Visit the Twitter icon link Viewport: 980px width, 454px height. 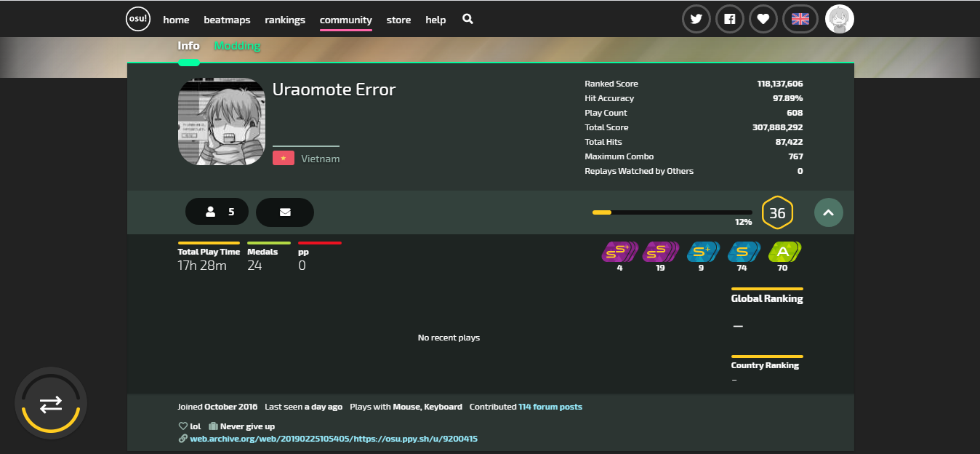[696, 19]
